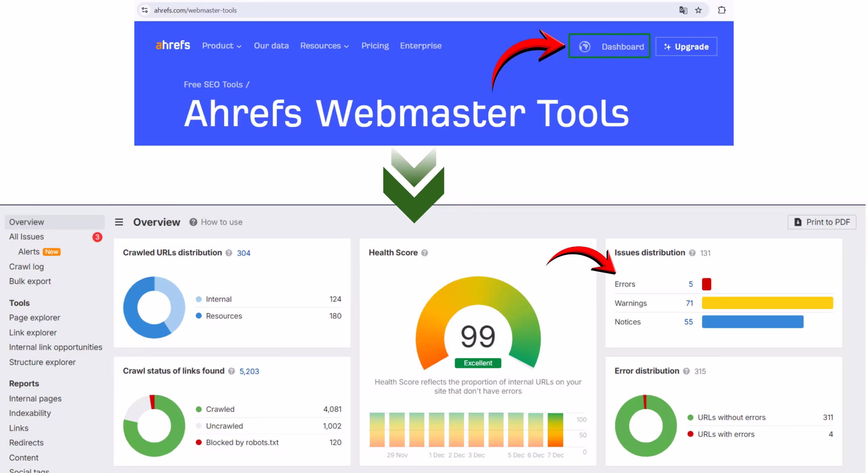Open the browser extensions puzzle icon
The height and width of the screenshot is (473, 868).
coord(722,10)
